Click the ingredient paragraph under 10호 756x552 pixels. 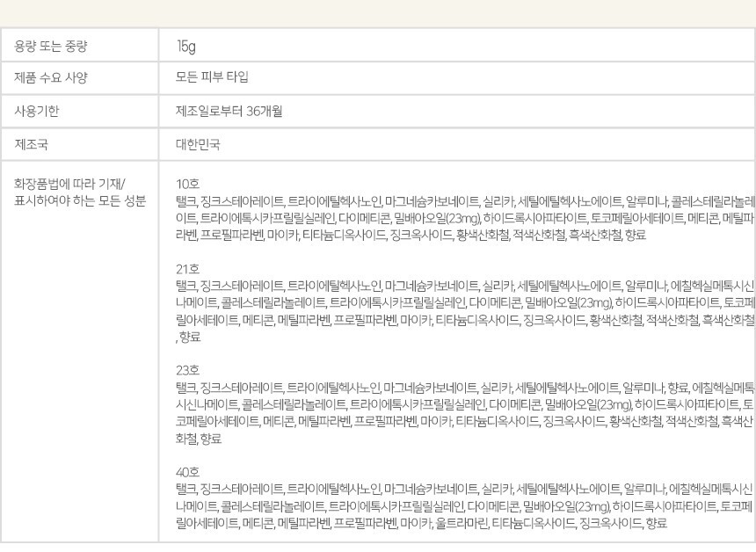[x=464, y=217]
